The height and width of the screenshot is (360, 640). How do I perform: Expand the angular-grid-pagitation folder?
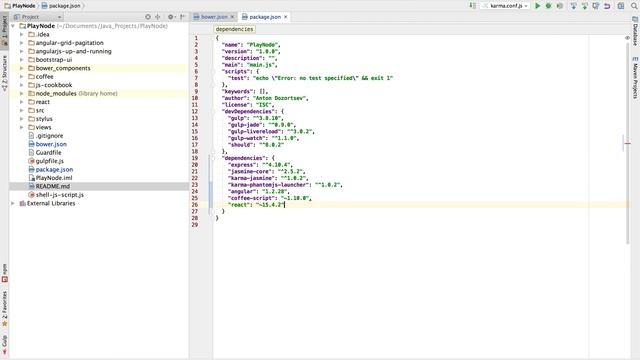point(22,43)
